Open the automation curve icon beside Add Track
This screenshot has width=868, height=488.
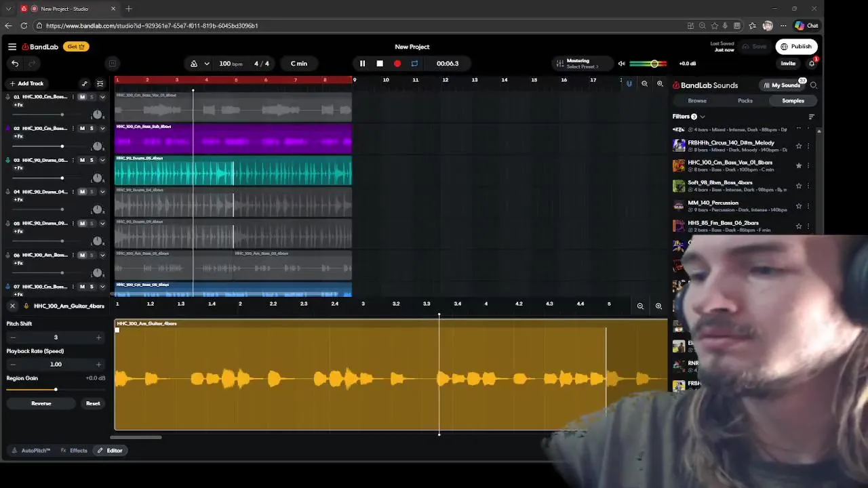coord(85,83)
